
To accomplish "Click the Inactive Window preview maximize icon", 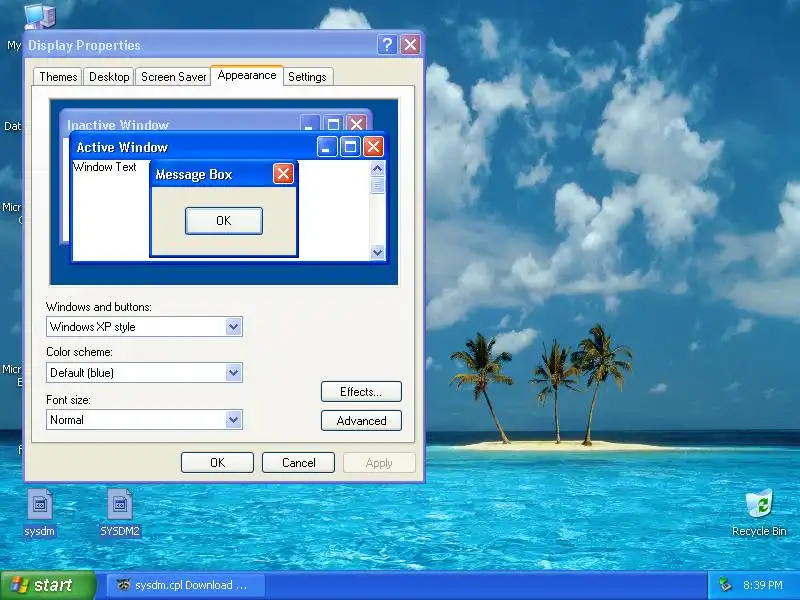I will point(333,123).
